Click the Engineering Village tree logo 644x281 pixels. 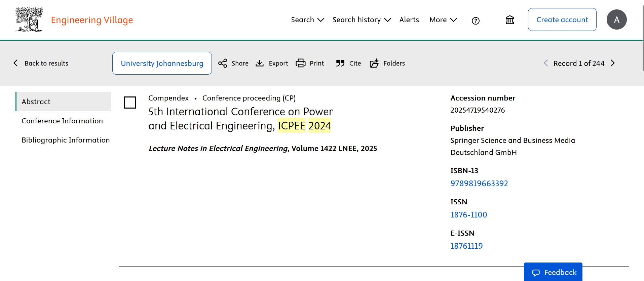coord(29,19)
